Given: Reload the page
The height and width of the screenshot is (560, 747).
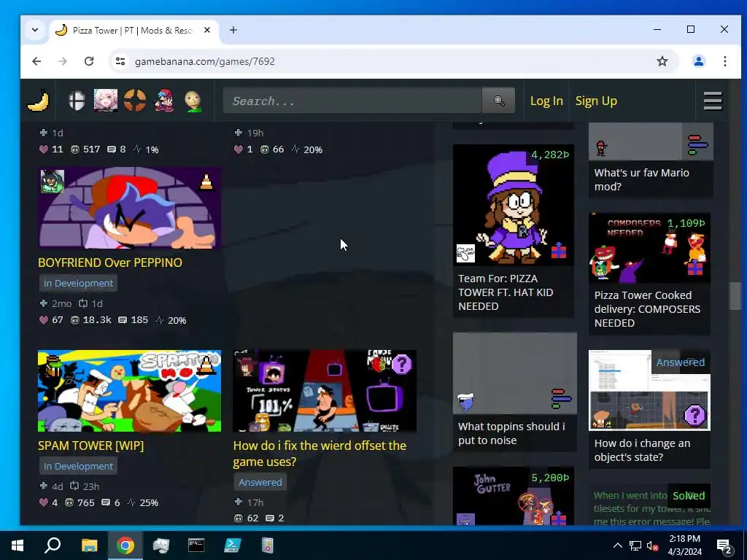Looking at the screenshot, I should (89, 61).
